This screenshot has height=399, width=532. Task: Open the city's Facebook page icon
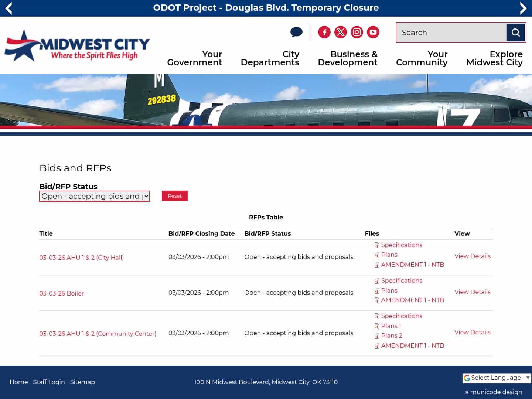point(324,32)
